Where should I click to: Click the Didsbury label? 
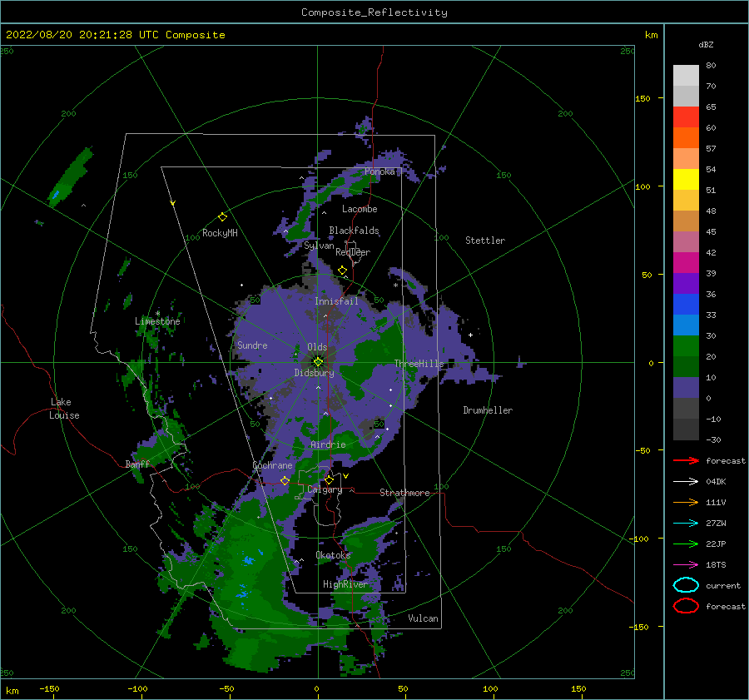coord(315,373)
